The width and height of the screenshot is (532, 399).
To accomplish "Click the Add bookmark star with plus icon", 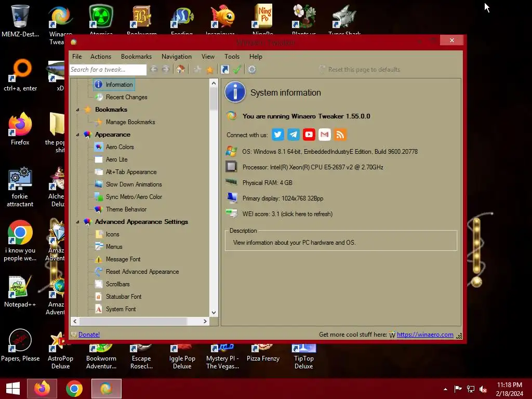I will pos(197,70).
